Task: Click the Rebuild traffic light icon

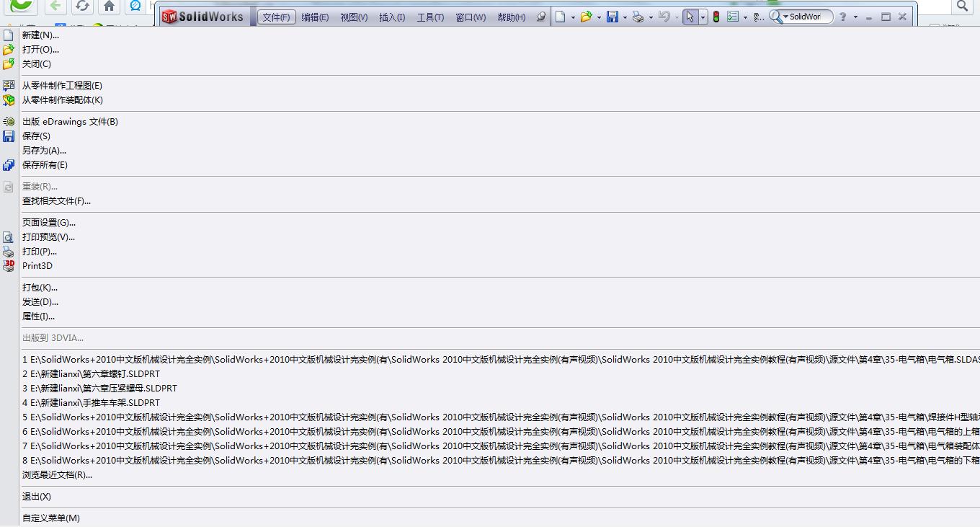Action: 716,17
